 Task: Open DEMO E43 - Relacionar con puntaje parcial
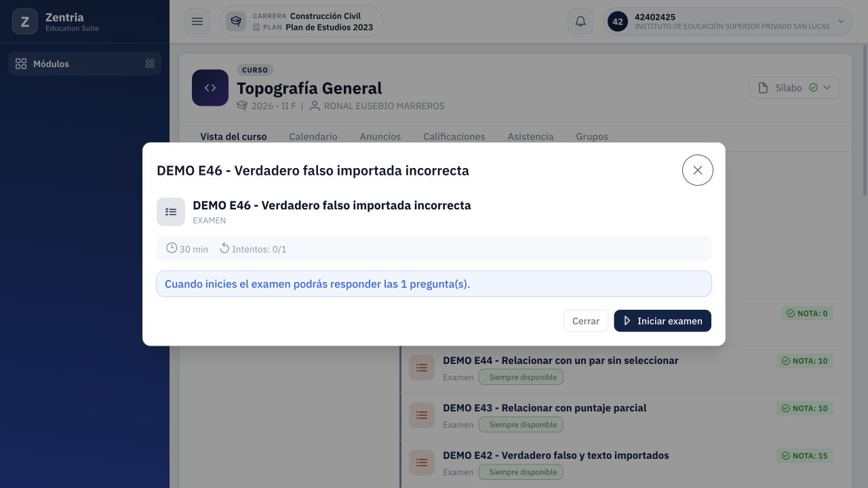point(545,408)
